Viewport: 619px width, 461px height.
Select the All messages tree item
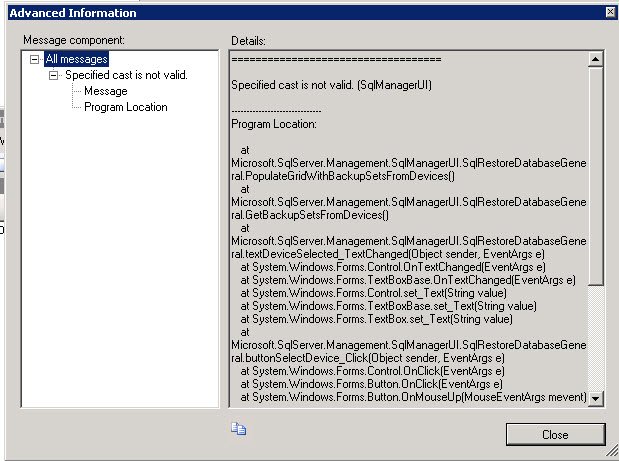click(x=77, y=59)
